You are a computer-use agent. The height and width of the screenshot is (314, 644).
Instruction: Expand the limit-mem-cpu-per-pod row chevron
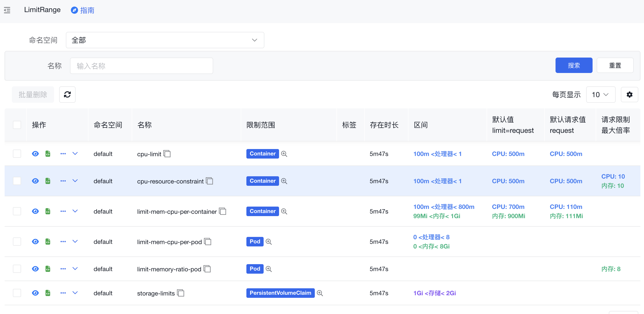(x=75, y=242)
